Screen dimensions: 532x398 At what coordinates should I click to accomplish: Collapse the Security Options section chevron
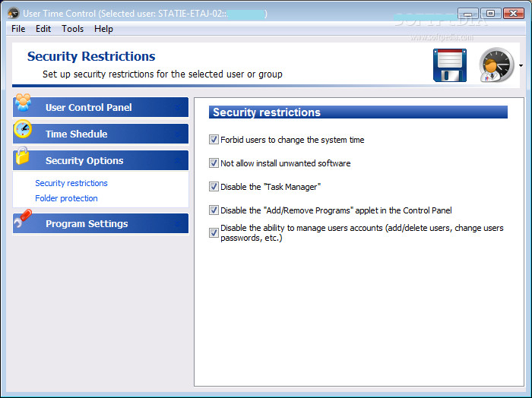coord(177,160)
